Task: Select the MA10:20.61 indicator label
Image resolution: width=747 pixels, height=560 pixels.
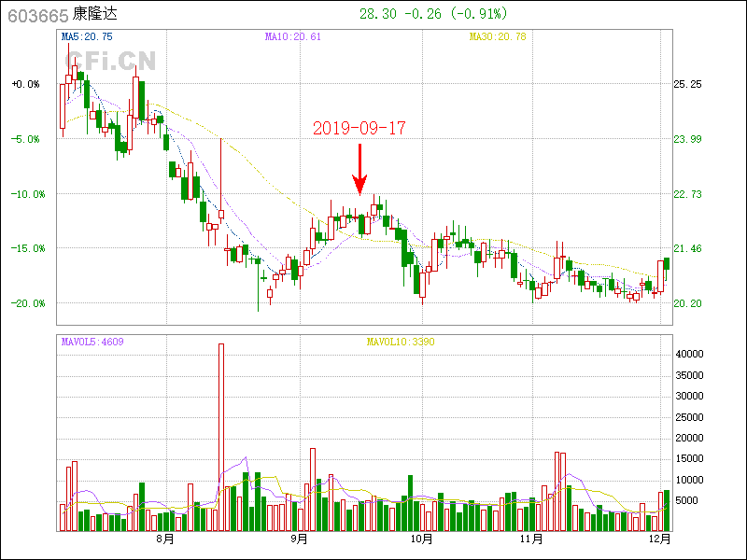Action: click(x=293, y=37)
